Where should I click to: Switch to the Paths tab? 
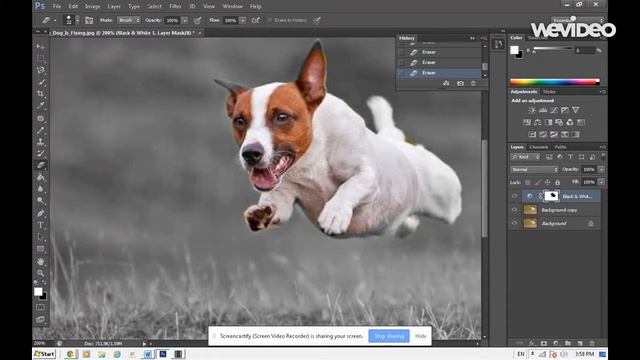[560, 147]
